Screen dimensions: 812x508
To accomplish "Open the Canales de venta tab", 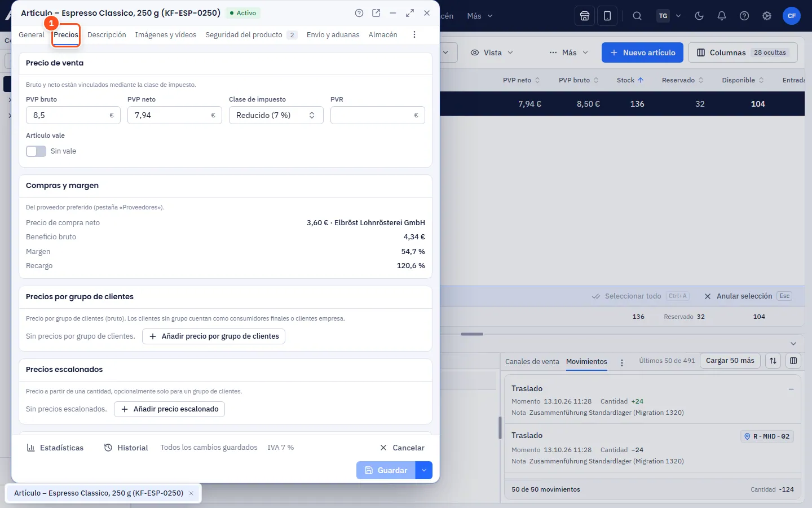I will click(x=532, y=361).
